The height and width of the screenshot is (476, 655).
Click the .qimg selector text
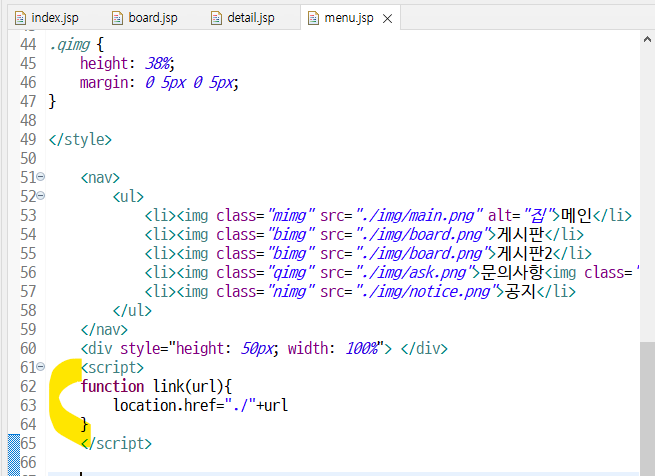[x=69, y=45]
